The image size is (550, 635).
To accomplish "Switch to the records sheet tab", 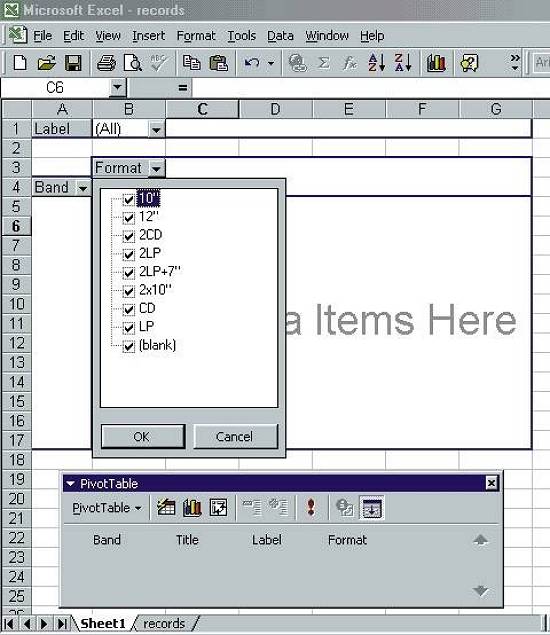I will 164,623.
